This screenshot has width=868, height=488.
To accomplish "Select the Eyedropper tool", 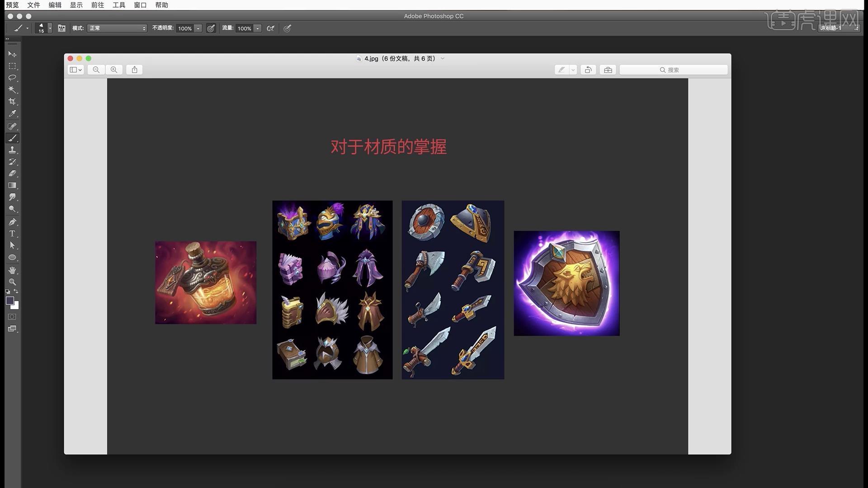I will 12,113.
